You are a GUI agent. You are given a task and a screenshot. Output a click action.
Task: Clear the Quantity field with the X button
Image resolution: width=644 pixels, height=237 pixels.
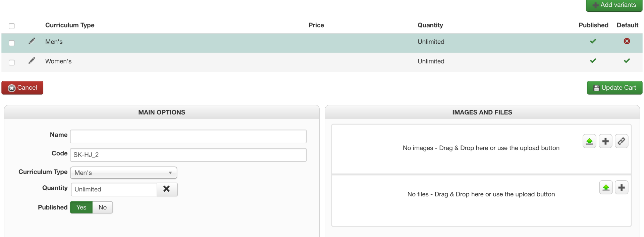point(167,189)
